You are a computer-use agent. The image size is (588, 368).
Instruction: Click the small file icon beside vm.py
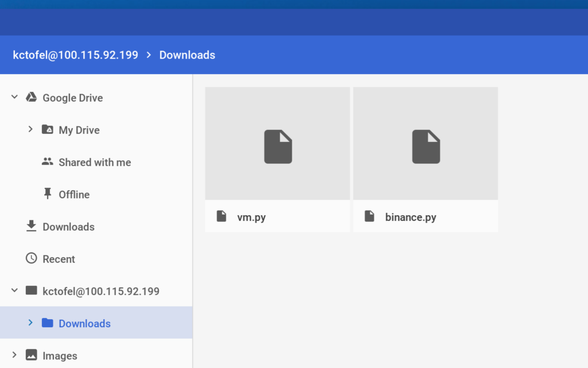[222, 216]
